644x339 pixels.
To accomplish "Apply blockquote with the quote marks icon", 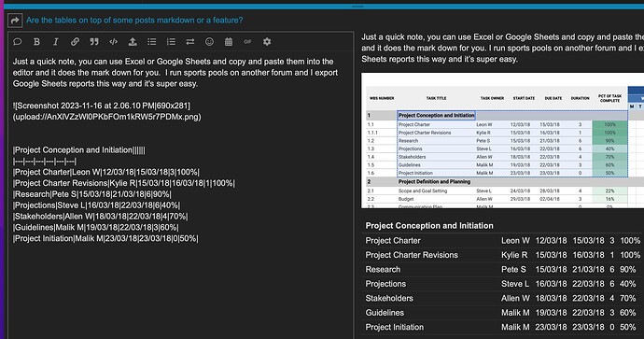I will click(x=94, y=41).
